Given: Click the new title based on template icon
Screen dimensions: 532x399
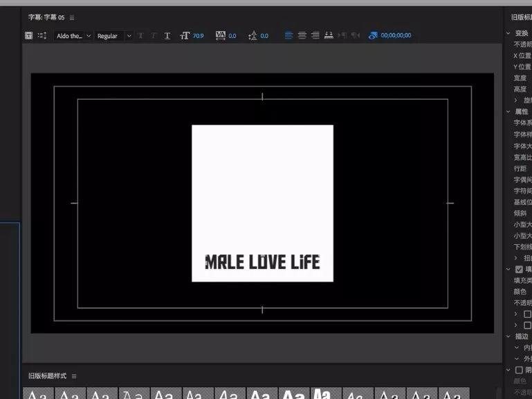Looking at the screenshot, I should (x=29, y=35).
